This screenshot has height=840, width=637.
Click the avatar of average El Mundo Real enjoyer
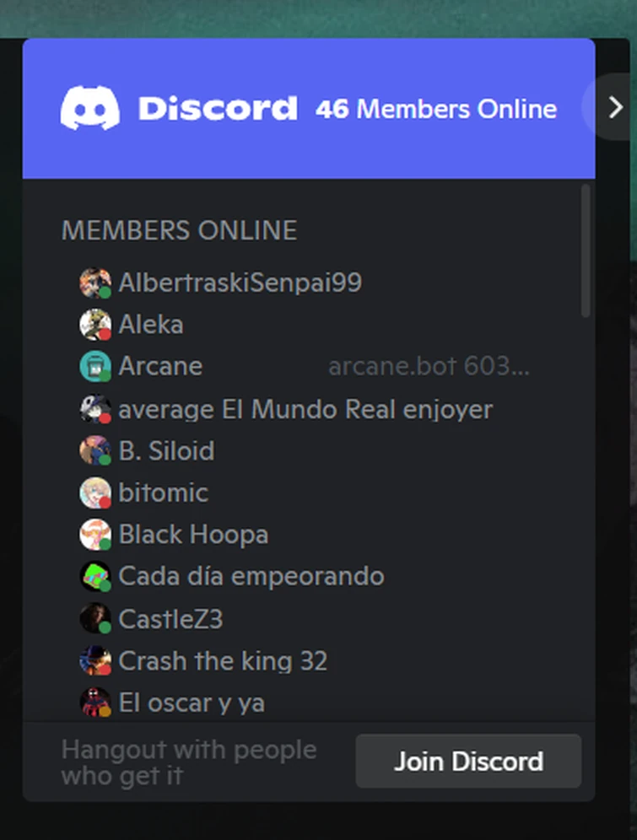pos(95,409)
